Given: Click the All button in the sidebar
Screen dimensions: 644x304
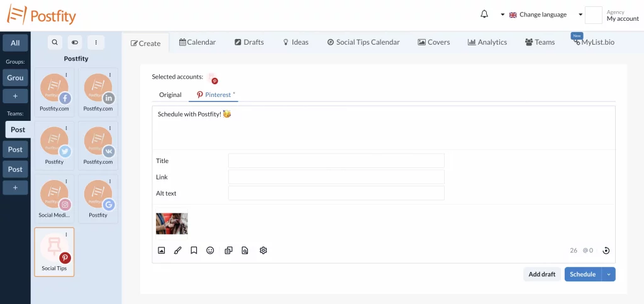Looking at the screenshot, I should click(x=15, y=43).
